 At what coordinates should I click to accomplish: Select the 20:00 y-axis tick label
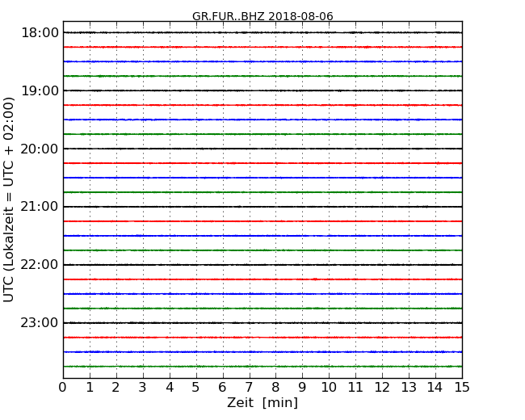tap(40, 149)
